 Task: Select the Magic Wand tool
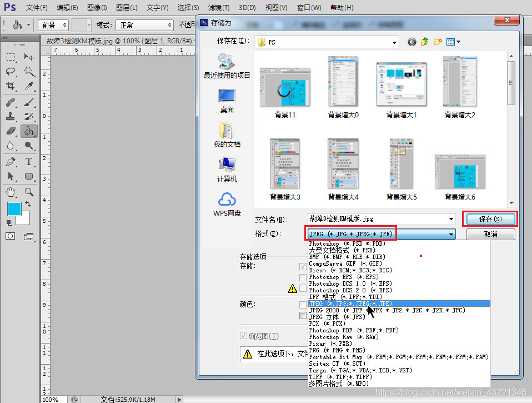[29, 71]
